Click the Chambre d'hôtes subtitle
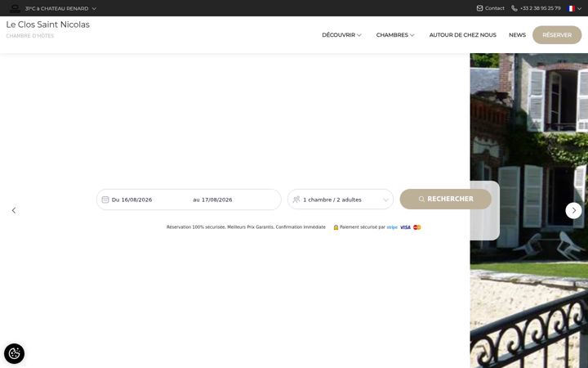This screenshot has height=368, width=588. pyautogui.click(x=30, y=36)
